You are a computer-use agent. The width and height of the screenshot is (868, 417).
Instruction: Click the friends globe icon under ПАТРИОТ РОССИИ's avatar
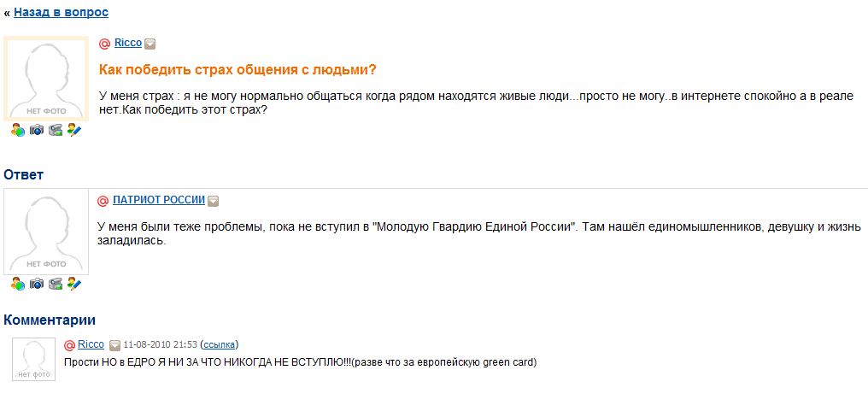coord(17,284)
